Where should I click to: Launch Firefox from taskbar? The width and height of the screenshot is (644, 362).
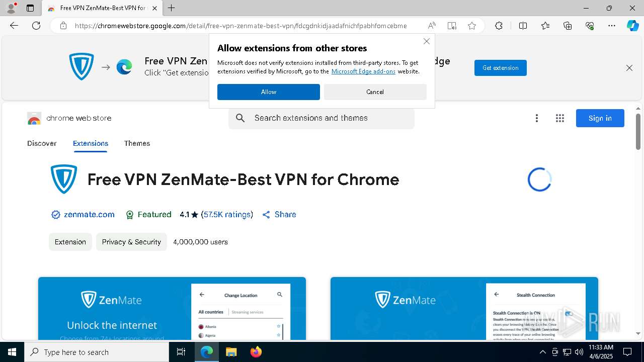pos(256,352)
